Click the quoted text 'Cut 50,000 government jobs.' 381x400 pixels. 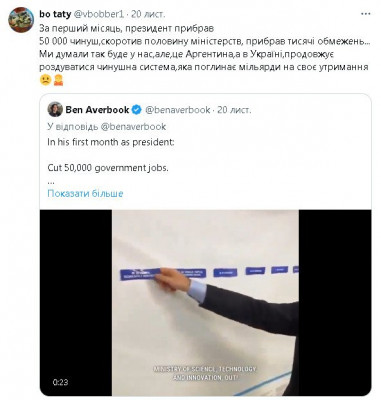(108, 168)
